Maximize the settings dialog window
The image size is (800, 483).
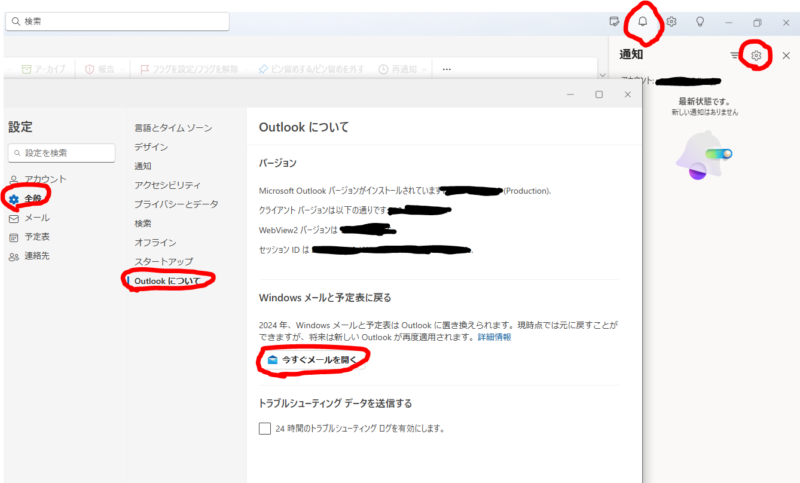pyautogui.click(x=599, y=94)
